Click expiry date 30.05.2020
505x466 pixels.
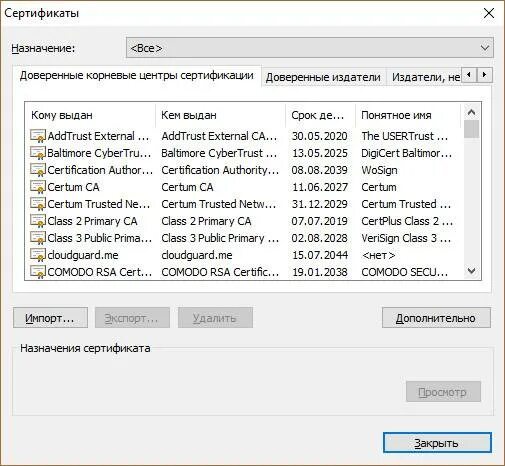pos(320,136)
